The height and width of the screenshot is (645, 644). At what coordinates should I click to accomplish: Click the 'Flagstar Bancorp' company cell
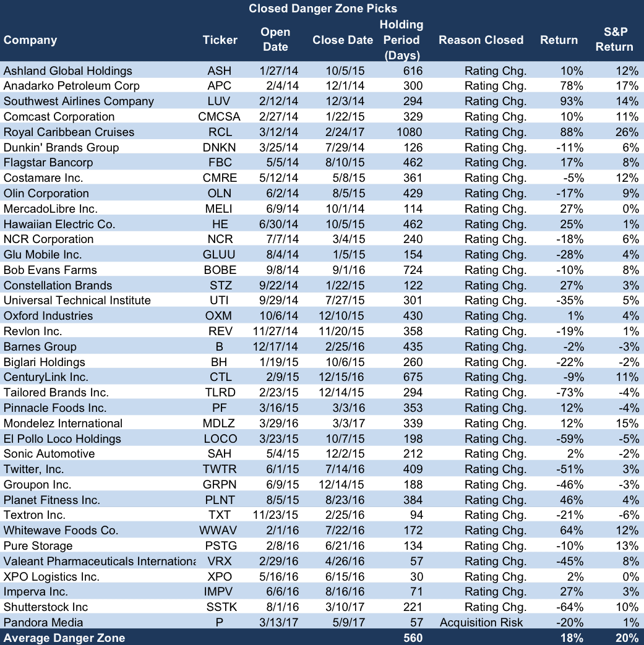coord(48,163)
